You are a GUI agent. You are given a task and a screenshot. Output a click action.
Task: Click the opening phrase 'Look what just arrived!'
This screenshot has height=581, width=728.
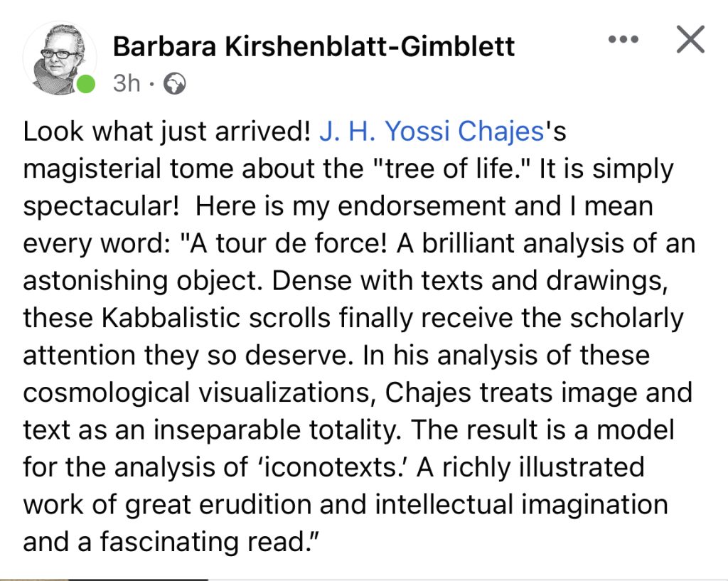coord(166,132)
